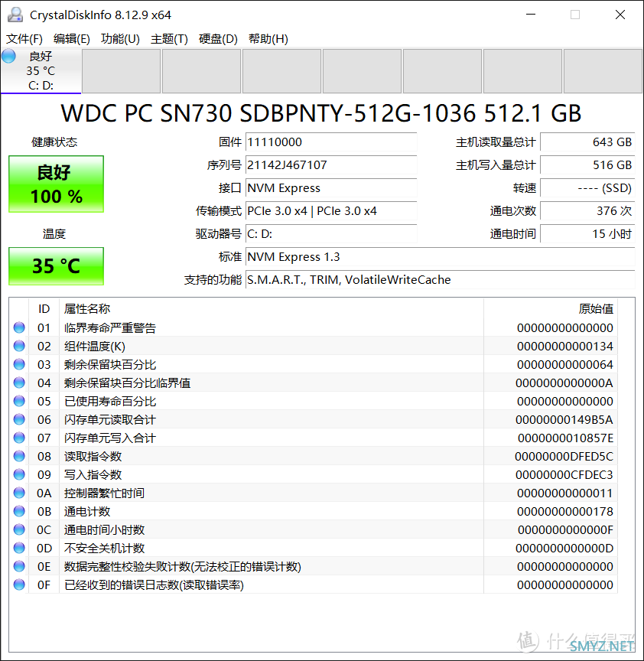This screenshot has height=661, width=644.
Task: Click the host writes value 516 GB
Action: 587,164
